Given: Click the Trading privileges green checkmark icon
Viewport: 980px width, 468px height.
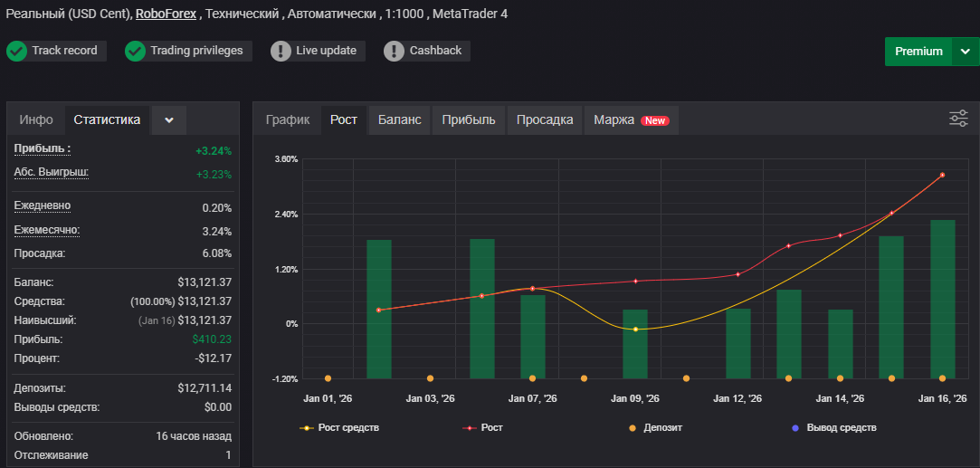Looking at the screenshot, I should (x=135, y=52).
